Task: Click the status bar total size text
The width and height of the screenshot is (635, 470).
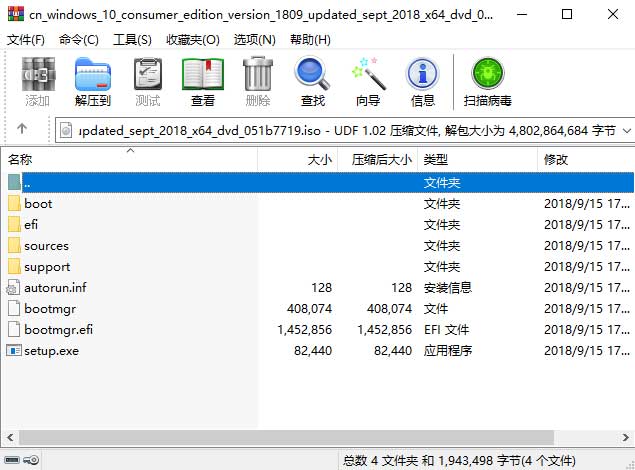Action: pos(459,461)
